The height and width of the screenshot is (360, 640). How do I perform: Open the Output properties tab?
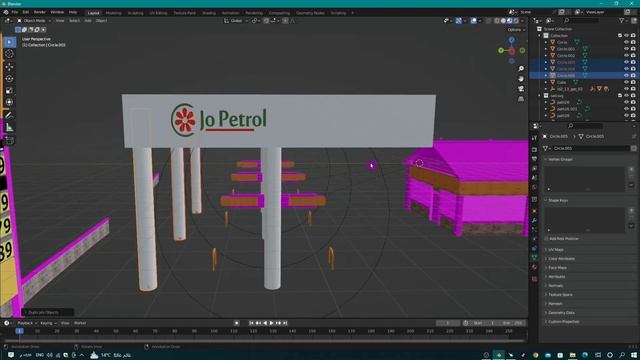click(534, 159)
